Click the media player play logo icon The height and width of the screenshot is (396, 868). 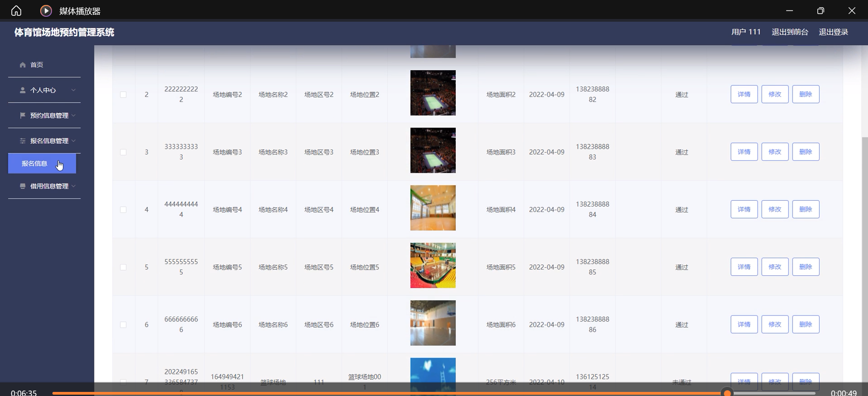pyautogui.click(x=46, y=10)
